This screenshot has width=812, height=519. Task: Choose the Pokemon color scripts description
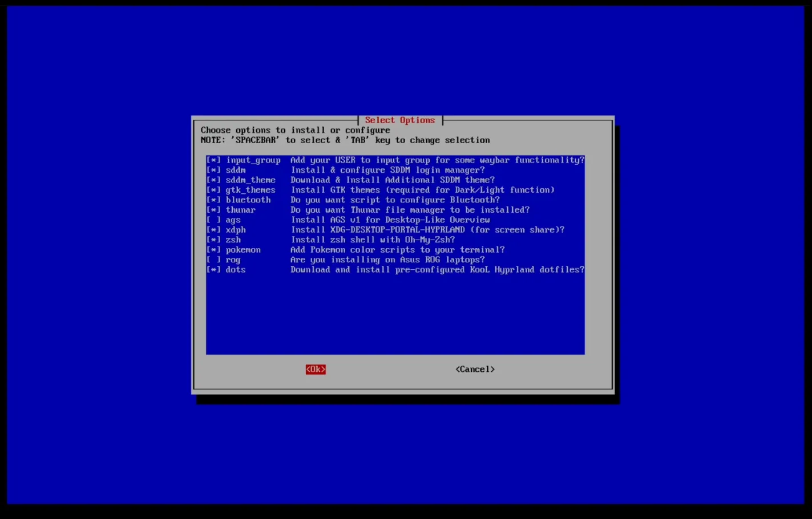click(397, 250)
